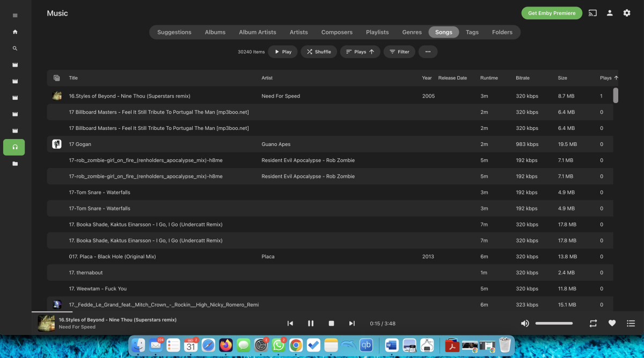The height and width of the screenshot is (358, 644).
Task: Launch Firefox from the dock
Action: pos(226,345)
